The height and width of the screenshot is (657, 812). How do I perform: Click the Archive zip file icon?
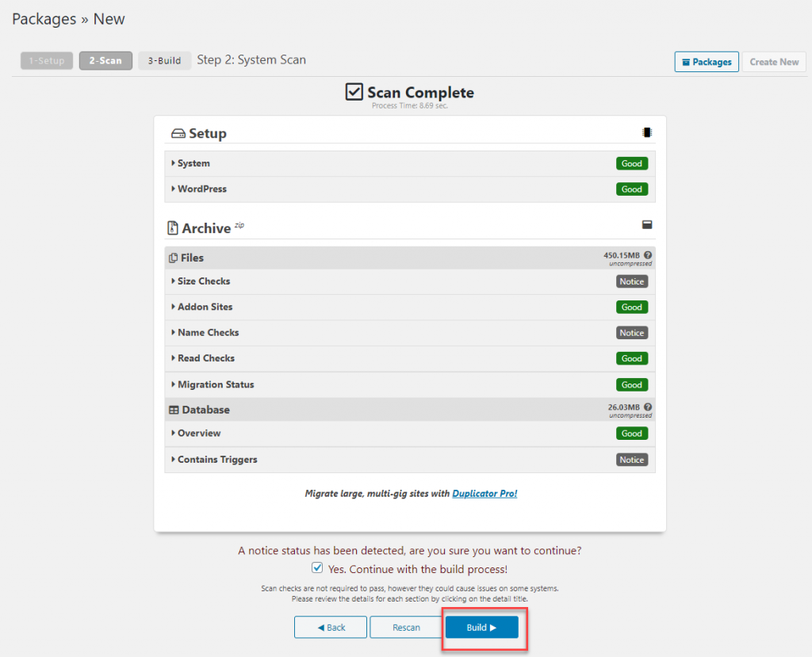pyautogui.click(x=173, y=227)
